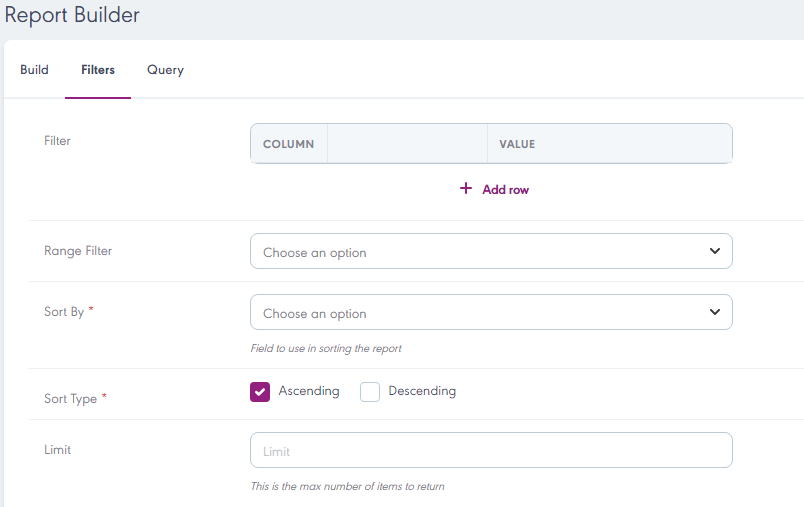Click the VALUE header in filter table

point(517,144)
